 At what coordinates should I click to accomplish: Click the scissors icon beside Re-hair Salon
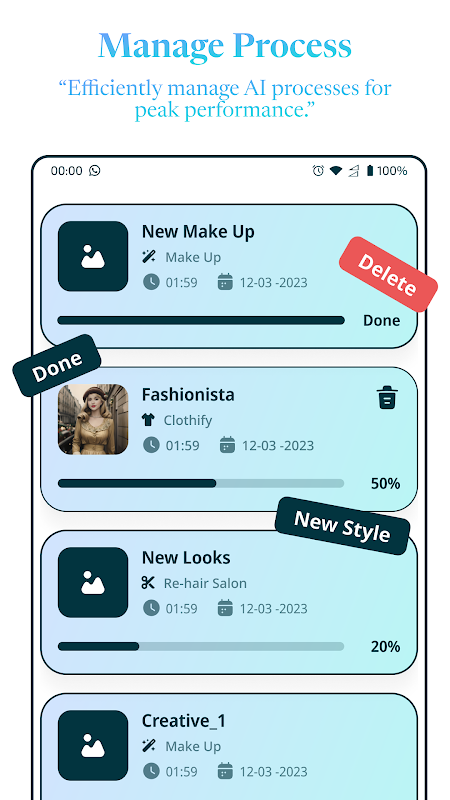pyautogui.click(x=148, y=583)
